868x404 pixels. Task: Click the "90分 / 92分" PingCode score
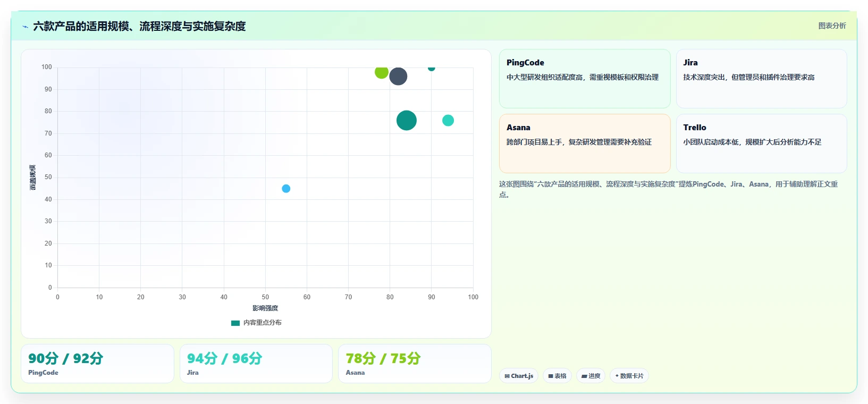65,358
